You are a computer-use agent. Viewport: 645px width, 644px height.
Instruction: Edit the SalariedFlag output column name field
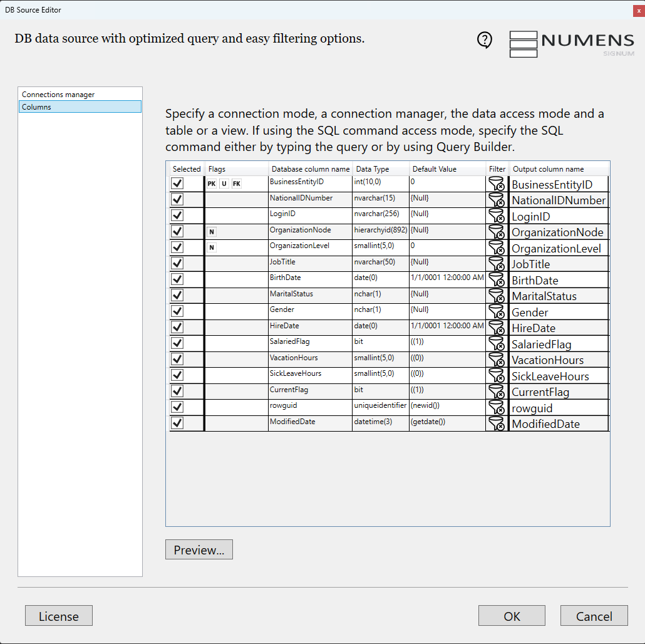coord(559,344)
